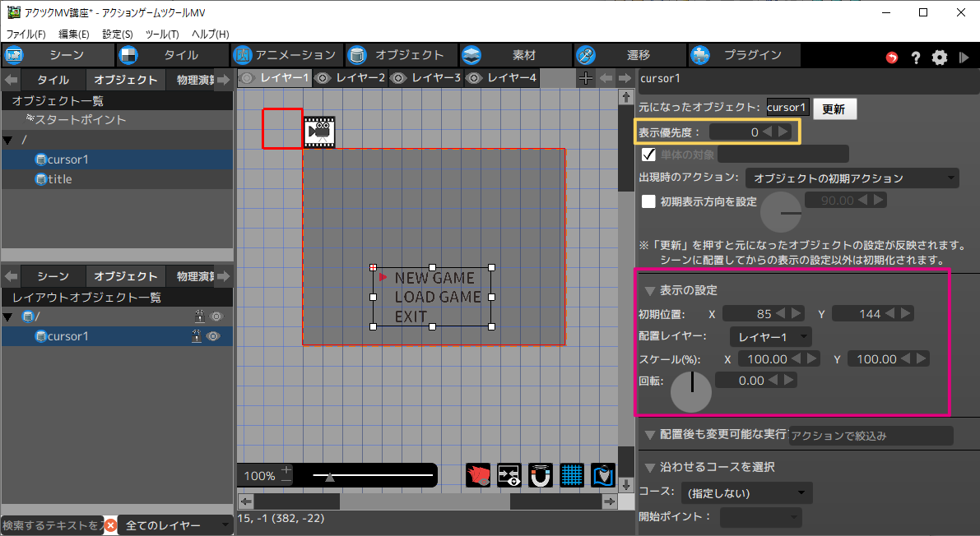
Task: Open settings with the gear icon
Action: (x=940, y=57)
